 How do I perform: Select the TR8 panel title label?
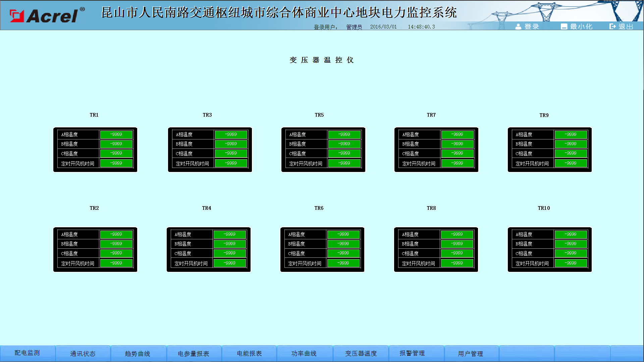tap(431, 208)
